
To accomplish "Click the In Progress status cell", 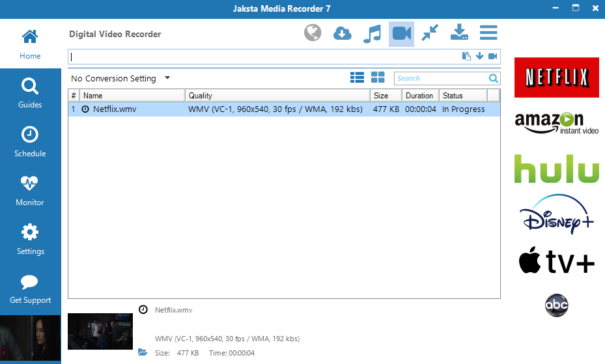I will (464, 109).
